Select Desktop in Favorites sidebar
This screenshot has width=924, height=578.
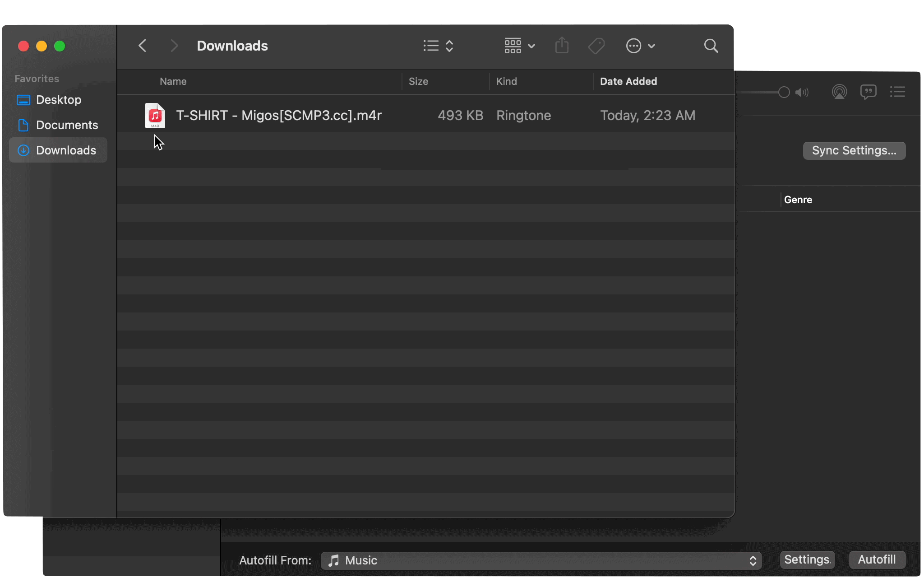pos(58,100)
